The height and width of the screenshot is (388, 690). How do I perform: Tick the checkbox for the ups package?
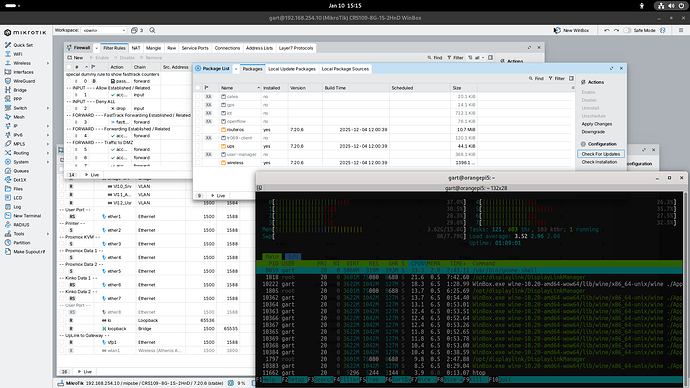[198, 146]
